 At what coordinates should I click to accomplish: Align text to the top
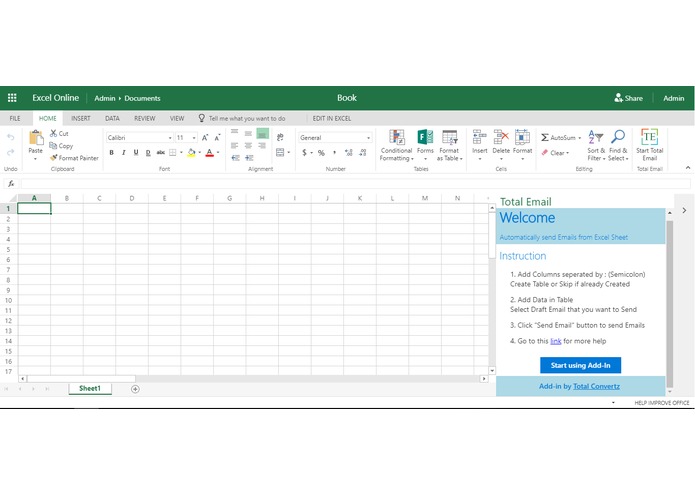click(234, 132)
